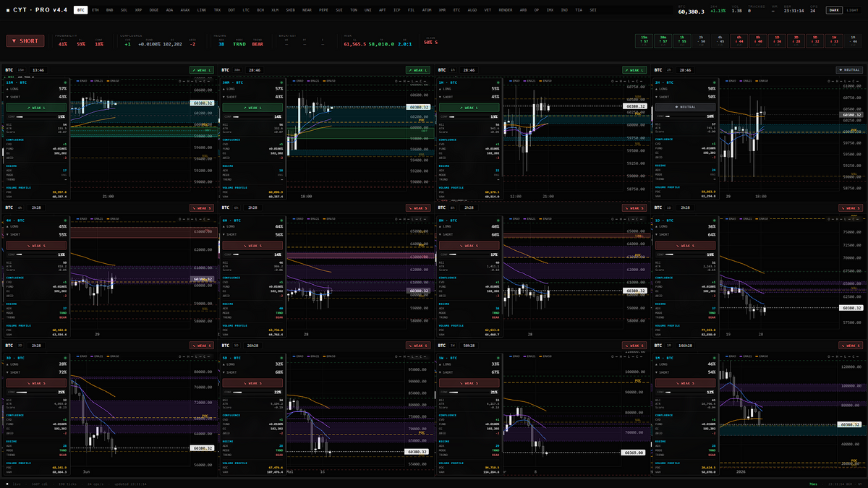
Task: Toggle EMA21 legend on the 15m chart
Action: tap(95, 80)
